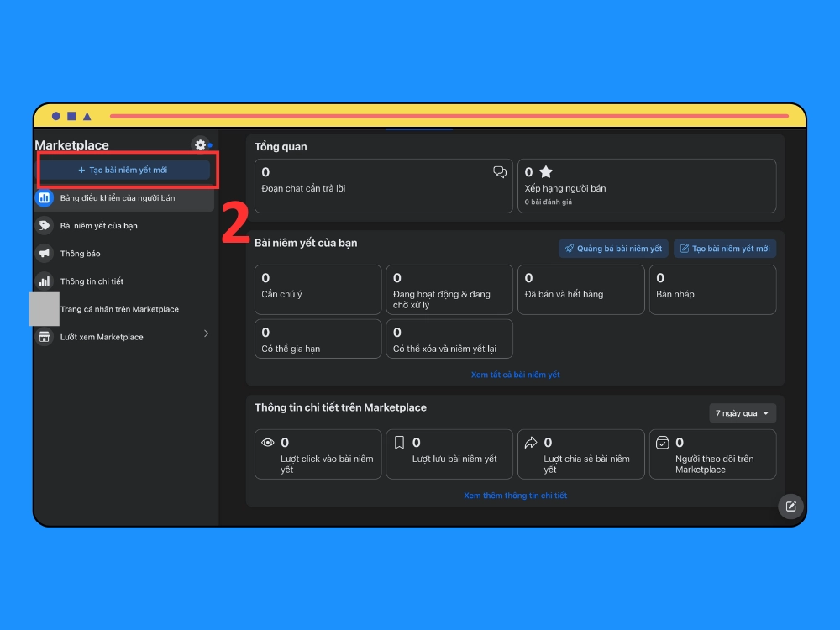Click the plus icon on Tạo bài niêm yết mới
The height and width of the screenshot is (630, 840).
82,170
